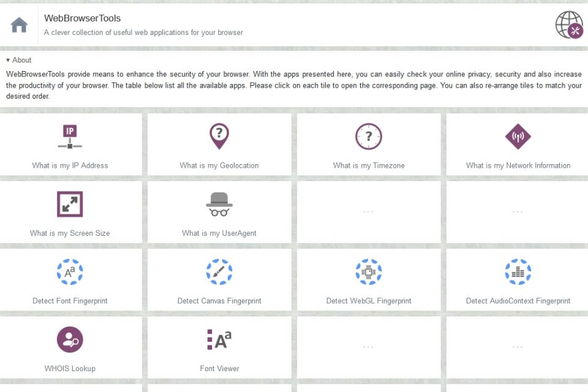Click empty placeholder tile beside UserAgent

pos(369,212)
